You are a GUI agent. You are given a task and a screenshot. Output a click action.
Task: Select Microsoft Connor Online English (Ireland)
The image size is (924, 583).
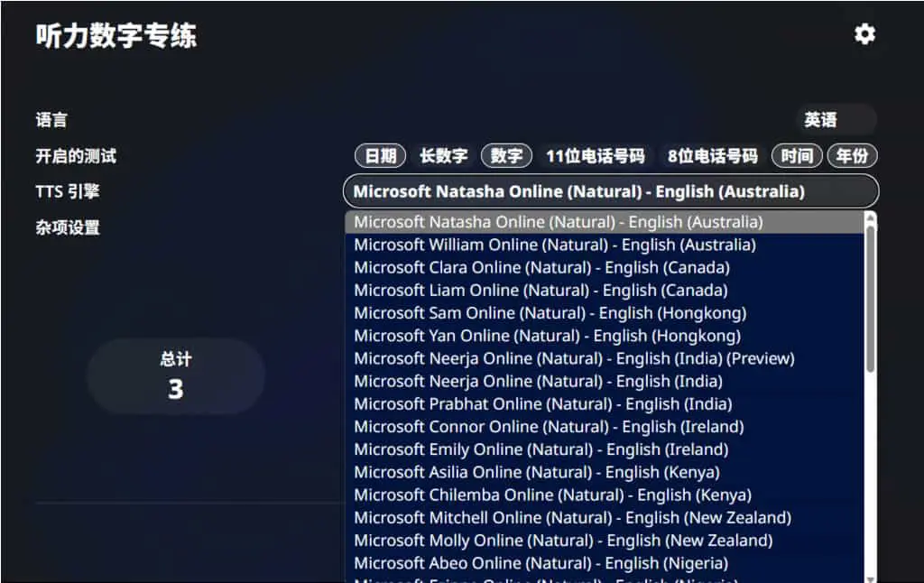[x=605, y=427]
